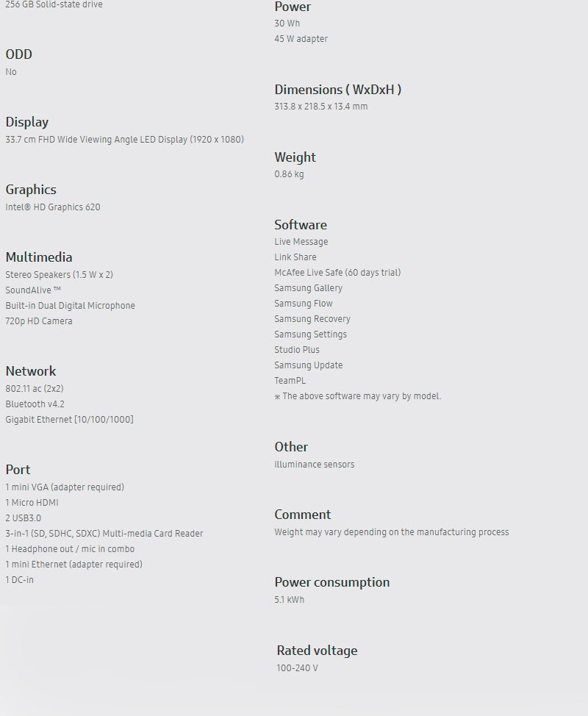Image resolution: width=588 pixels, height=716 pixels.
Task: Select the Software section heading
Action: tap(301, 225)
